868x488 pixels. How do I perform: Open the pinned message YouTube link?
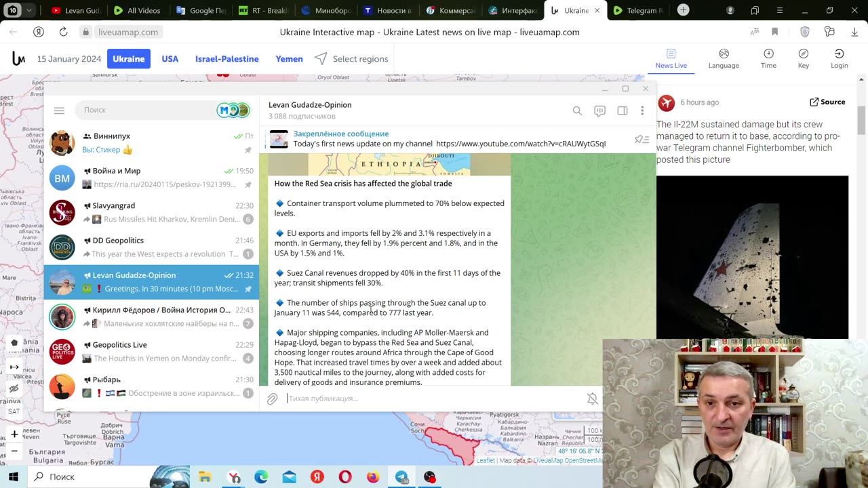(x=521, y=144)
